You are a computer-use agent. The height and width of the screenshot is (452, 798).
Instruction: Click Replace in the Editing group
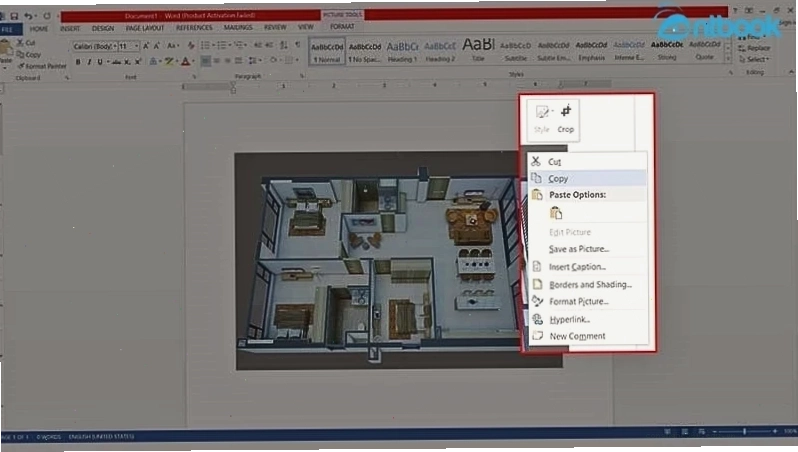coord(754,48)
